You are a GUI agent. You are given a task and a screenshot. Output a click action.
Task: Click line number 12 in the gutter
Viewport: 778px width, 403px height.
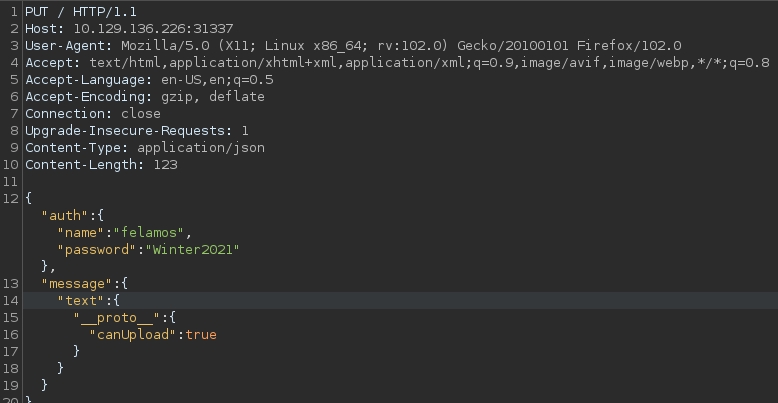point(10,199)
